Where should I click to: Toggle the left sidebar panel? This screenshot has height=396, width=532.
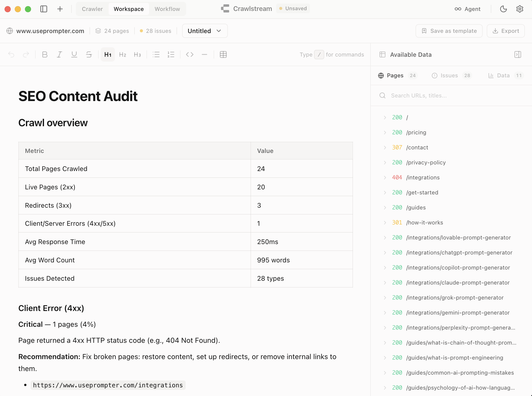44,9
